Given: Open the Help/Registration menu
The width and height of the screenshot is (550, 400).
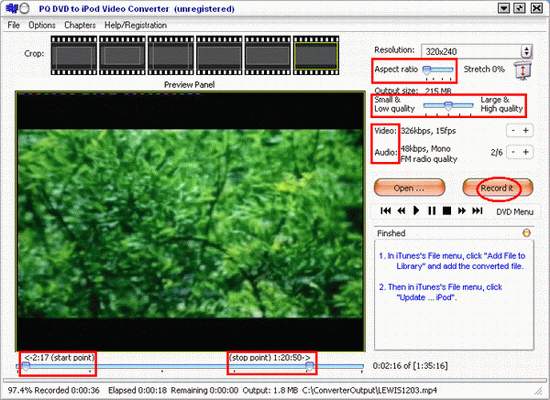Looking at the screenshot, I should point(135,25).
